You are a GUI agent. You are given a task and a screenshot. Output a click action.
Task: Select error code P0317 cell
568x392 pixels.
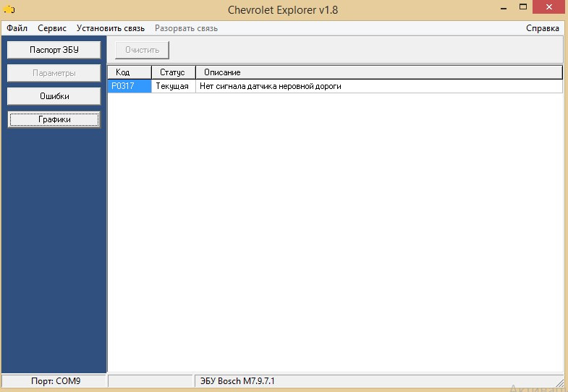point(130,86)
